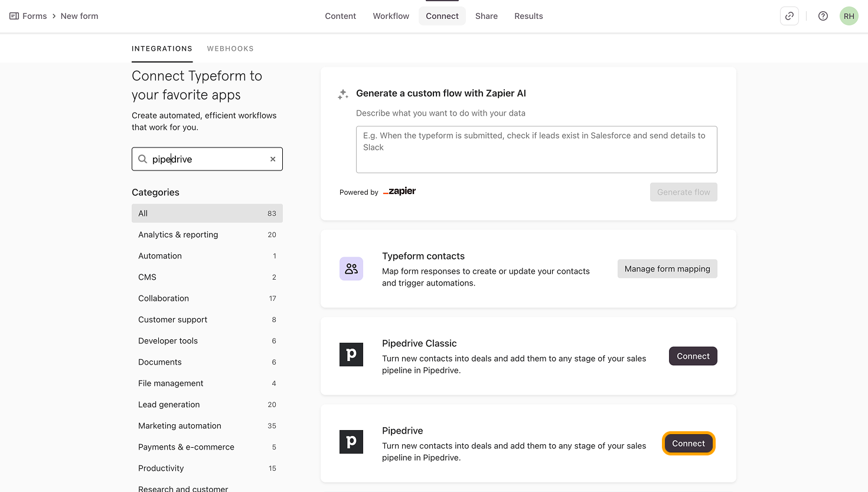Screen dimensions: 868x492
Task: Click the 'Powered by' label
Action: [359, 192]
